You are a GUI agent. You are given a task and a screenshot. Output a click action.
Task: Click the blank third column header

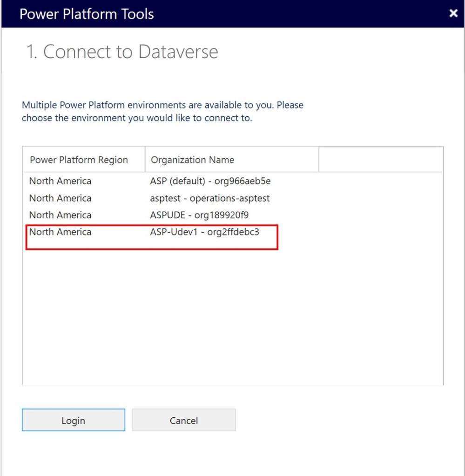point(380,160)
